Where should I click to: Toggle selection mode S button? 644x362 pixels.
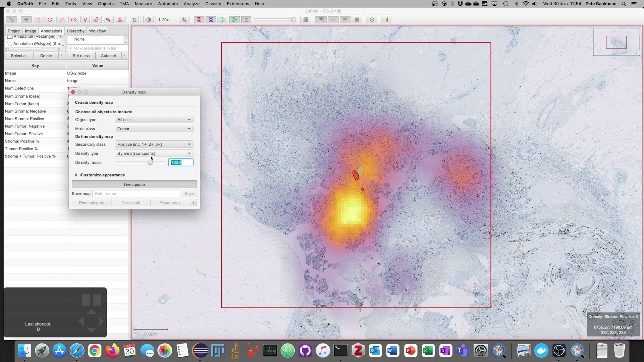(134, 20)
